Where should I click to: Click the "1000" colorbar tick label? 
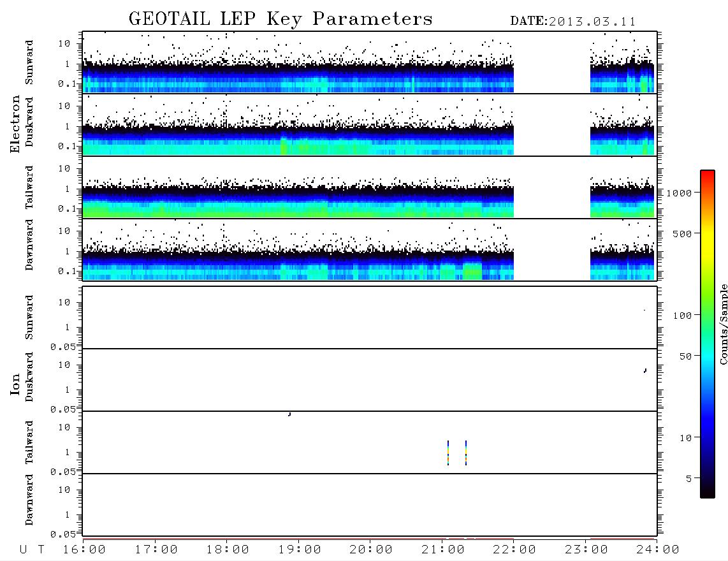[x=679, y=193]
